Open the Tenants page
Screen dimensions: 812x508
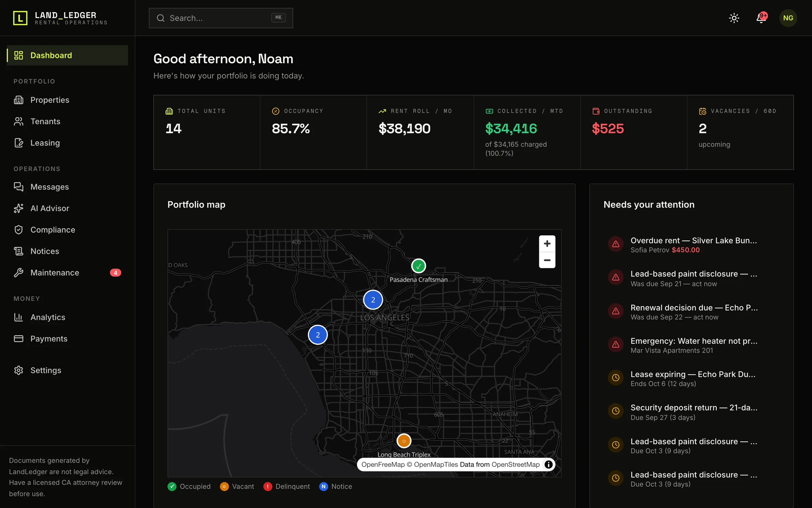click(67, 121)
